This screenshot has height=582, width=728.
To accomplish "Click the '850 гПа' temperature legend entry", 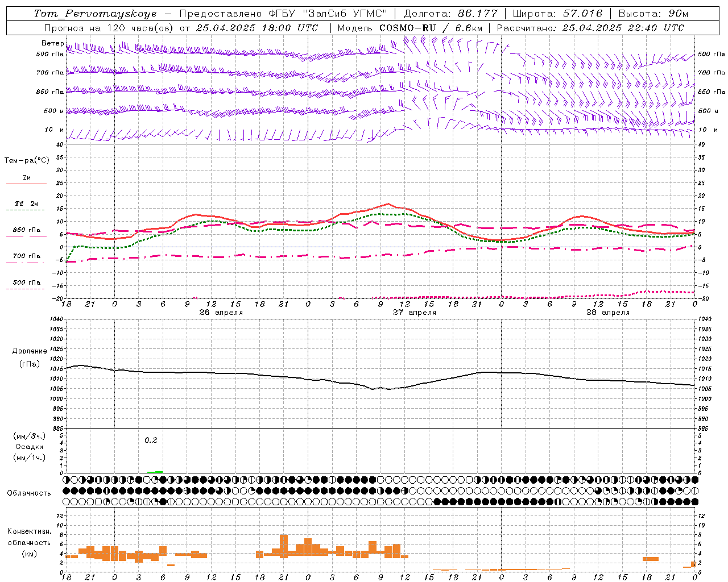I will [x=27, y=230].
